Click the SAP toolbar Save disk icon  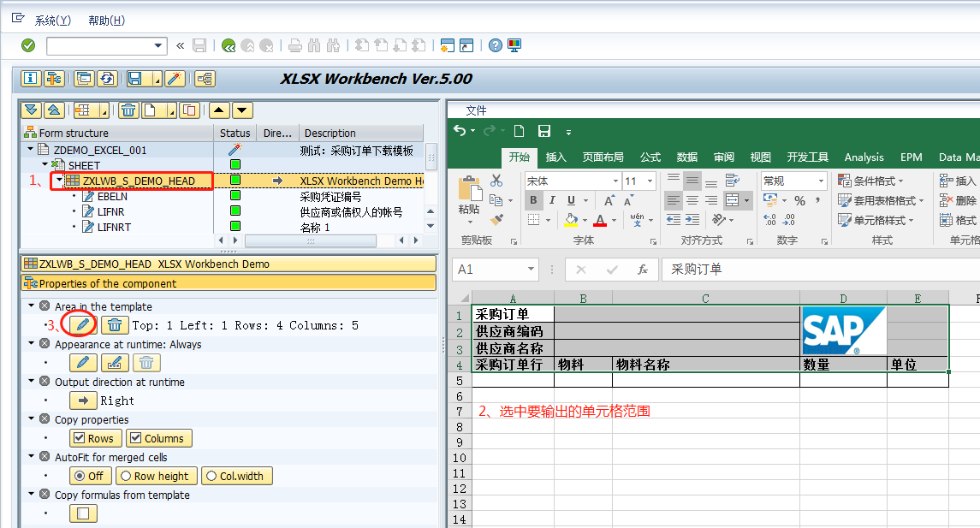pos(199,45)
